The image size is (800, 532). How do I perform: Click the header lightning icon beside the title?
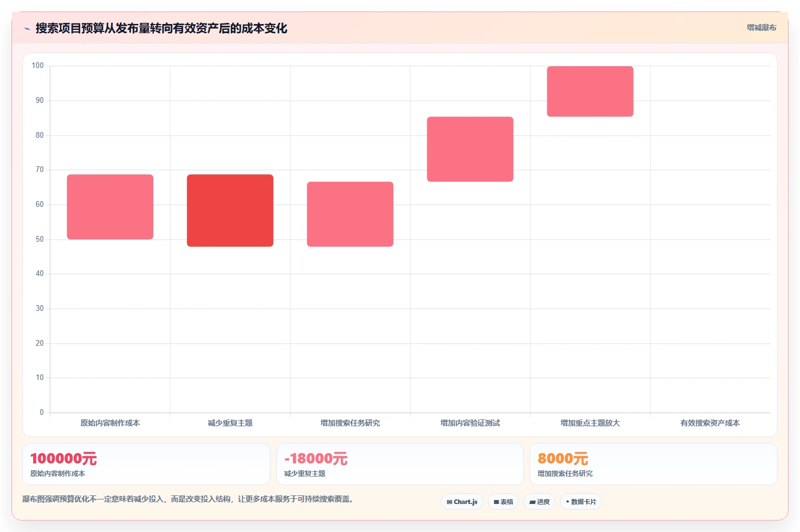[x=27, y=29]
